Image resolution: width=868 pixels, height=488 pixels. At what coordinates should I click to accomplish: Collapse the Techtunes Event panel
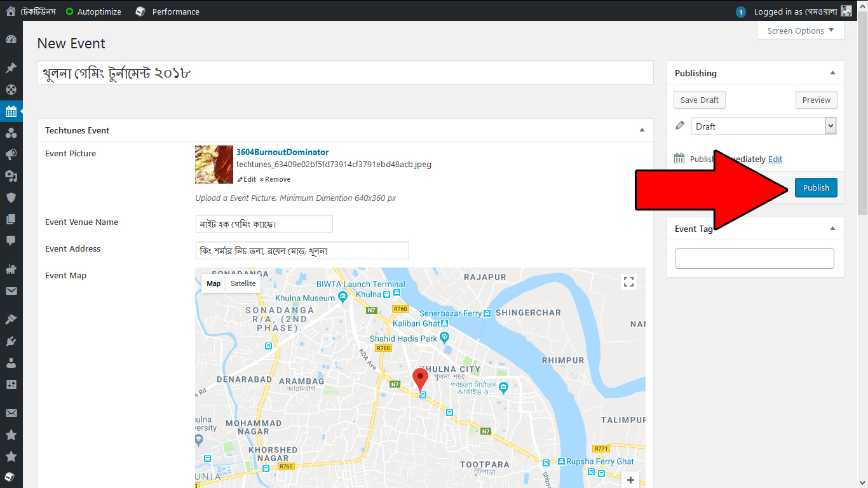tap(642, 130)
